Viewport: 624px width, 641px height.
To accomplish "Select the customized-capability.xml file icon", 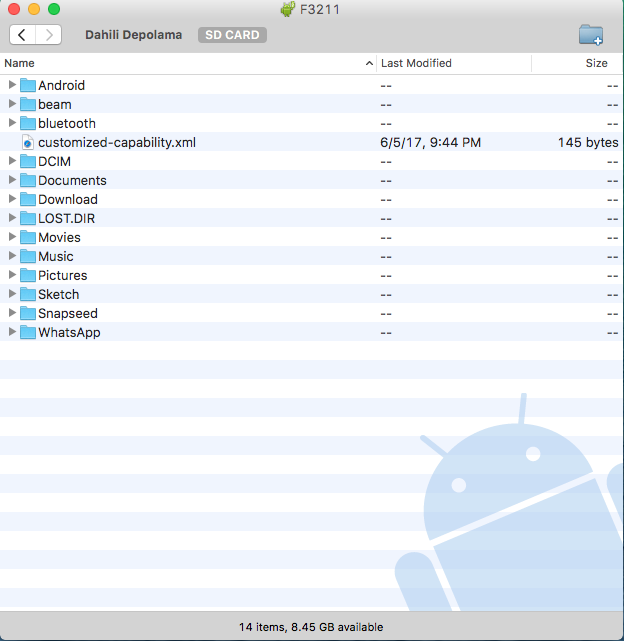I will pyautogui.click(x=27, y=142).
